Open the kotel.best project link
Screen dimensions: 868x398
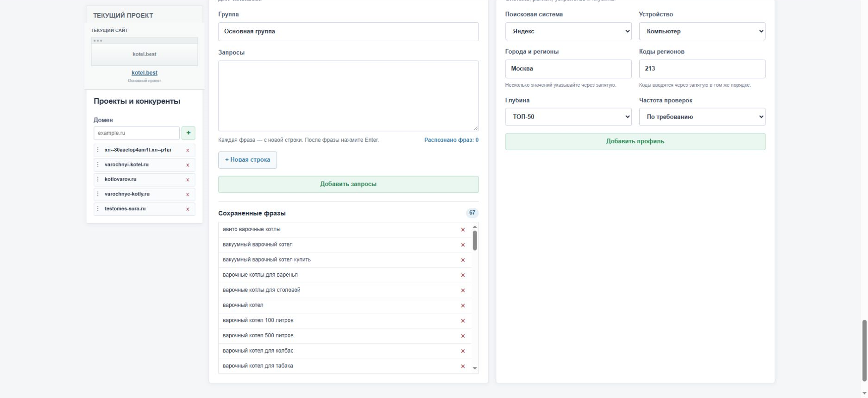[145, 73]
